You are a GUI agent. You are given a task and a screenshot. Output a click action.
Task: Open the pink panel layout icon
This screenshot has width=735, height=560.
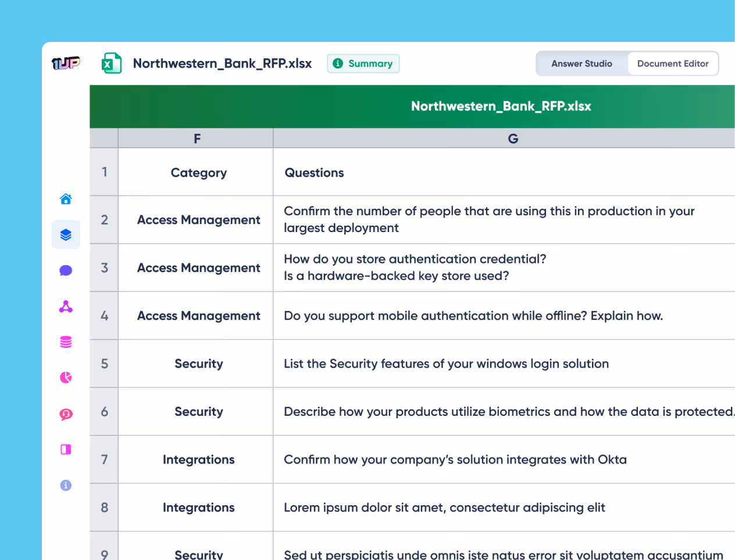point(66,450)
